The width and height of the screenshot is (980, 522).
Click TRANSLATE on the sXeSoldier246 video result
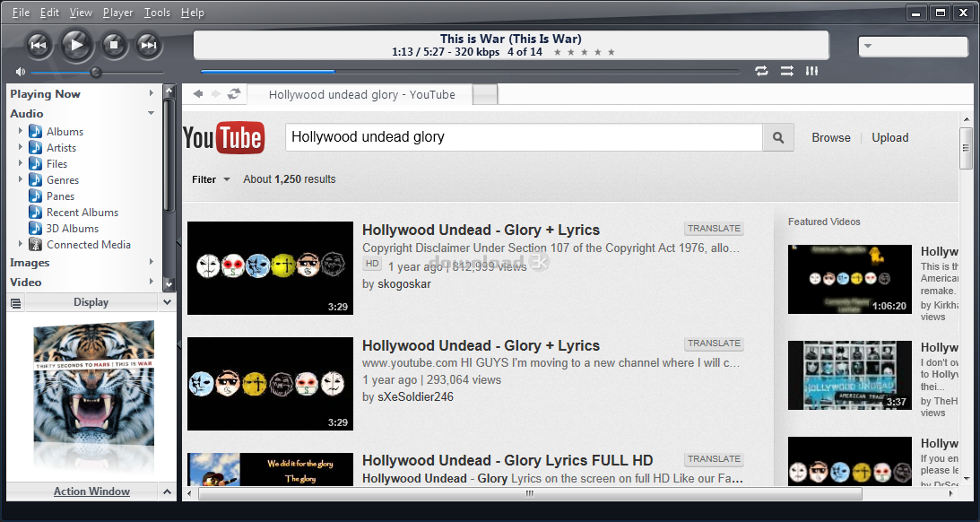coord(714,344)
